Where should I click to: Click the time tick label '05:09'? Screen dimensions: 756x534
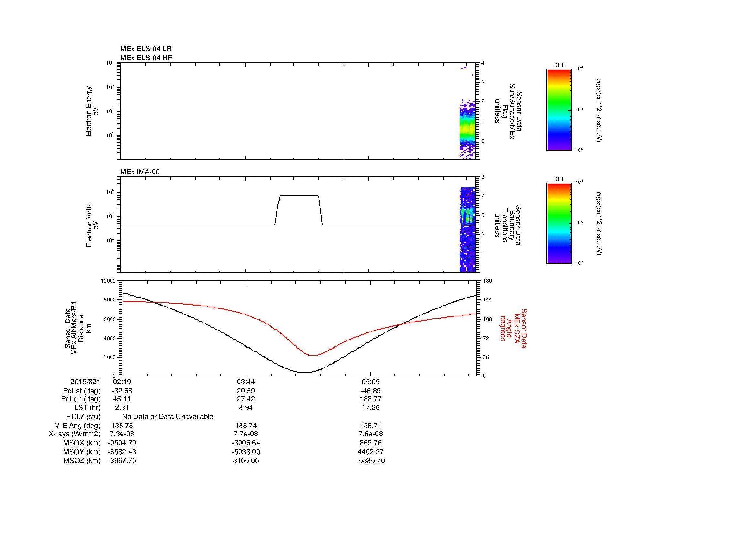pyautogui.click(x=371, y=382)
